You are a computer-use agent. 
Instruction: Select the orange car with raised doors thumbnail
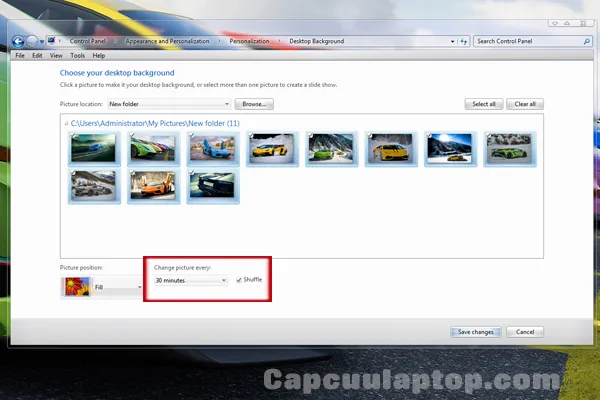tap(153, 186)
